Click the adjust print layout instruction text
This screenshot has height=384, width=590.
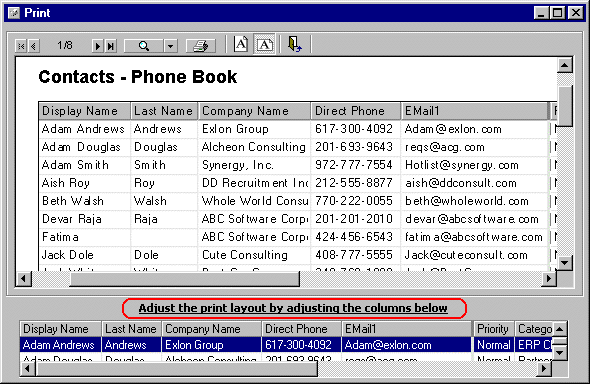click(293, 308)
